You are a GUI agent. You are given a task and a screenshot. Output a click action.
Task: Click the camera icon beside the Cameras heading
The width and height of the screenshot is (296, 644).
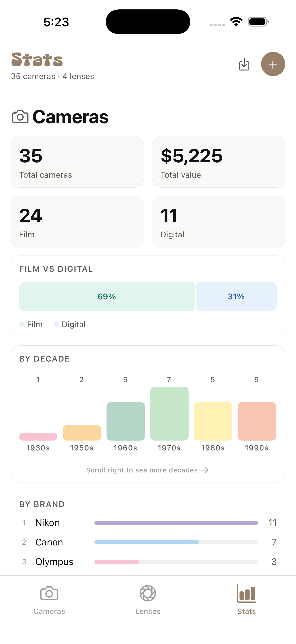coord(20,116)
